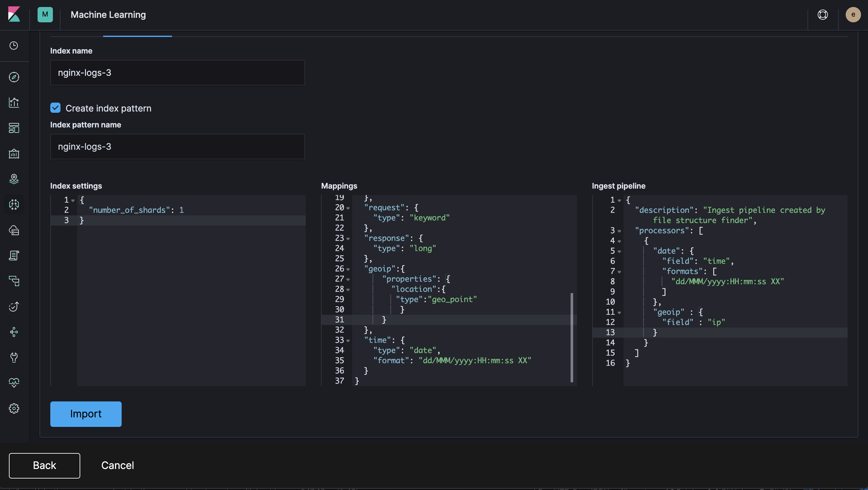Viewport: 868px width, 490px height.
Task: Open Machine Learning icon in sidebar
Action: [14, 204]
